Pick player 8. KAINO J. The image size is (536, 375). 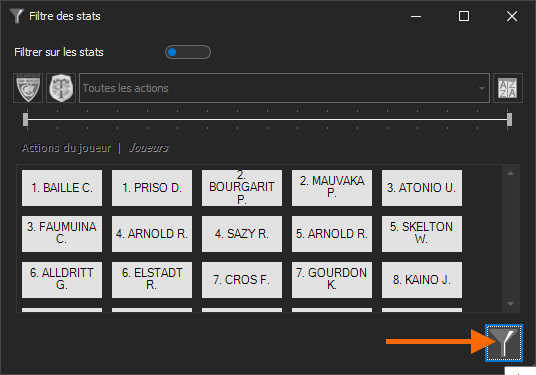pyautogui.click(x=422, y=280)
